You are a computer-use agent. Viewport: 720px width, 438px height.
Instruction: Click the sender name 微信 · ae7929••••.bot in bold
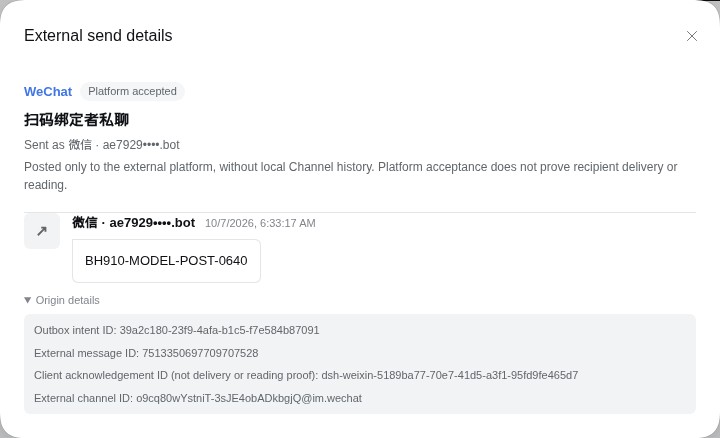[x=134, y=223]
